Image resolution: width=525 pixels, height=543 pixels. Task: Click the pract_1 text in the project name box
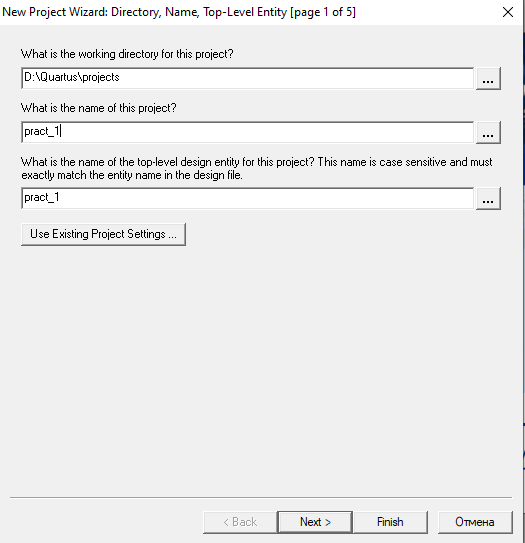coord(42,131)
